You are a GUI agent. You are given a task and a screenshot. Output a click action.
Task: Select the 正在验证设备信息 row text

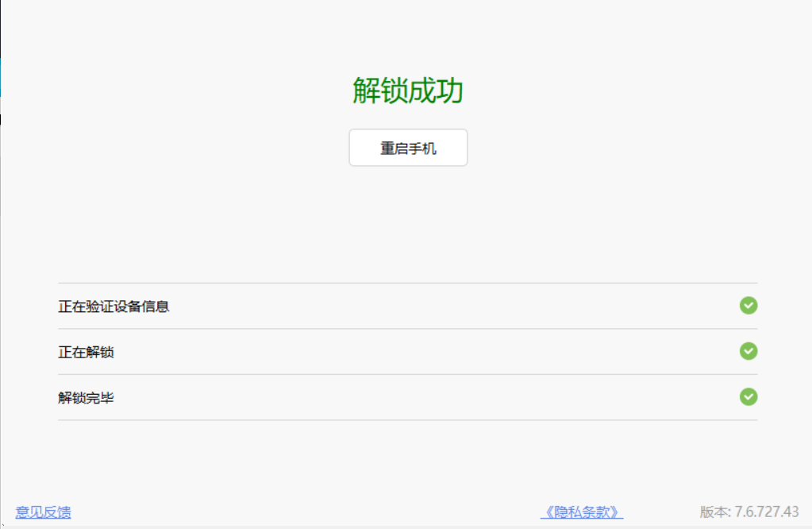114,307
